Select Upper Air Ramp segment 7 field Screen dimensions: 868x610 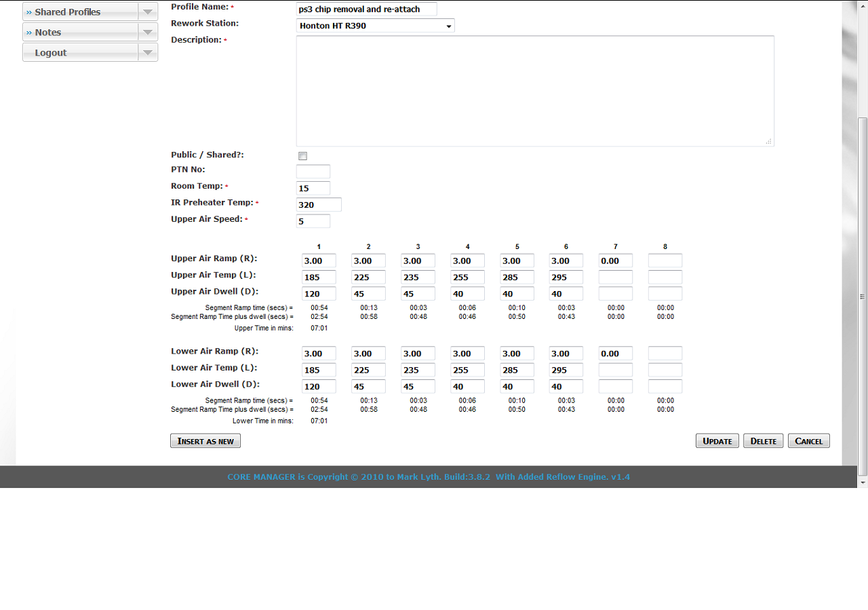pos(616,261)
